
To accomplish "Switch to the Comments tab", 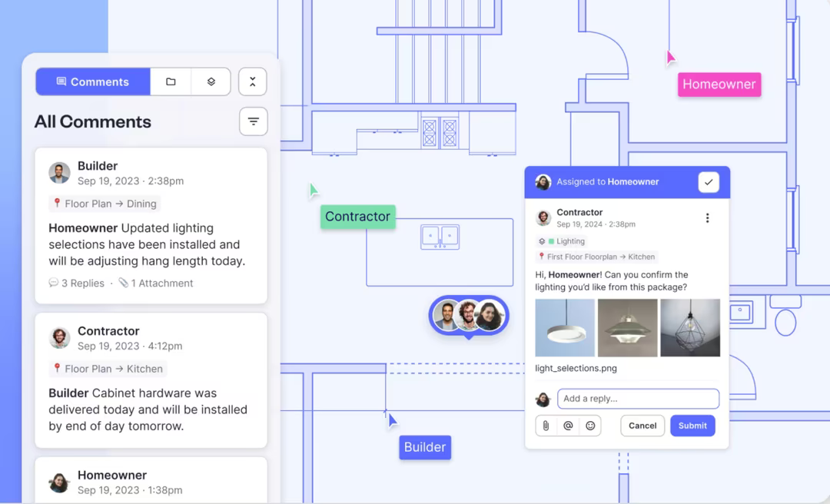I will [93, 81].
